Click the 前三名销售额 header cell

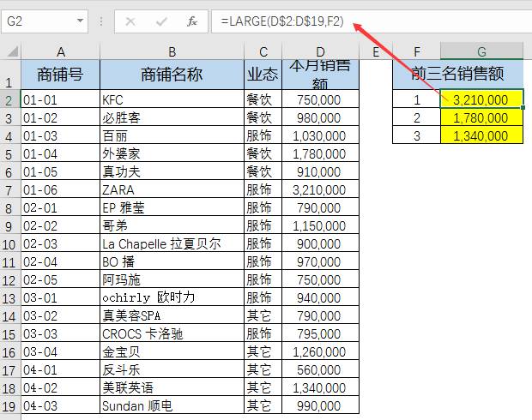coord(457,75)
